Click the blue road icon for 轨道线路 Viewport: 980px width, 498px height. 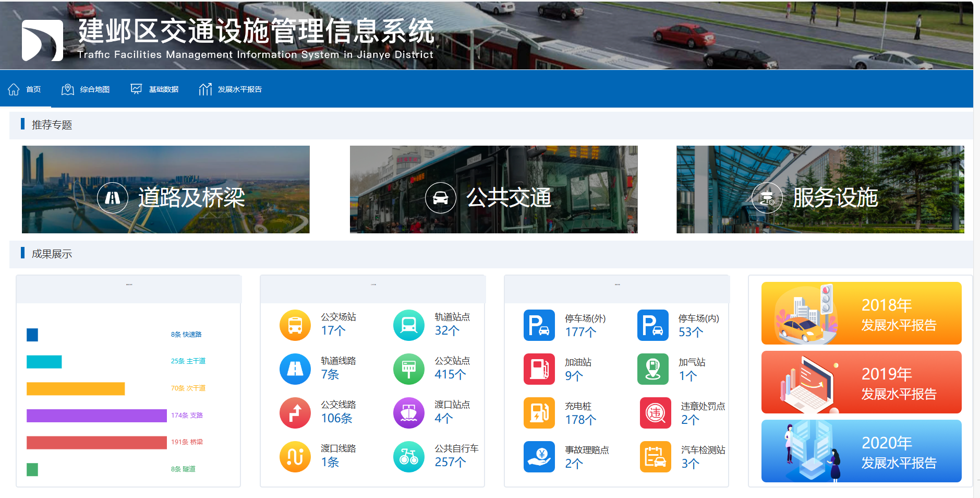click(x=295, y=369)
